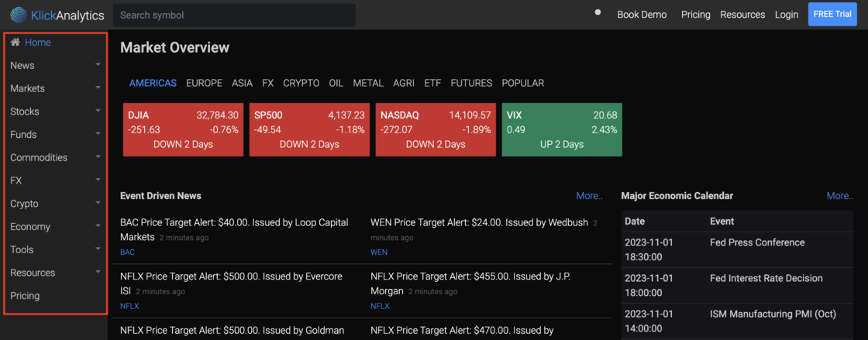This screenshot has height=340, width=868.
Task: Open Resources in the top bar
Action: click(x=742, y=15)
